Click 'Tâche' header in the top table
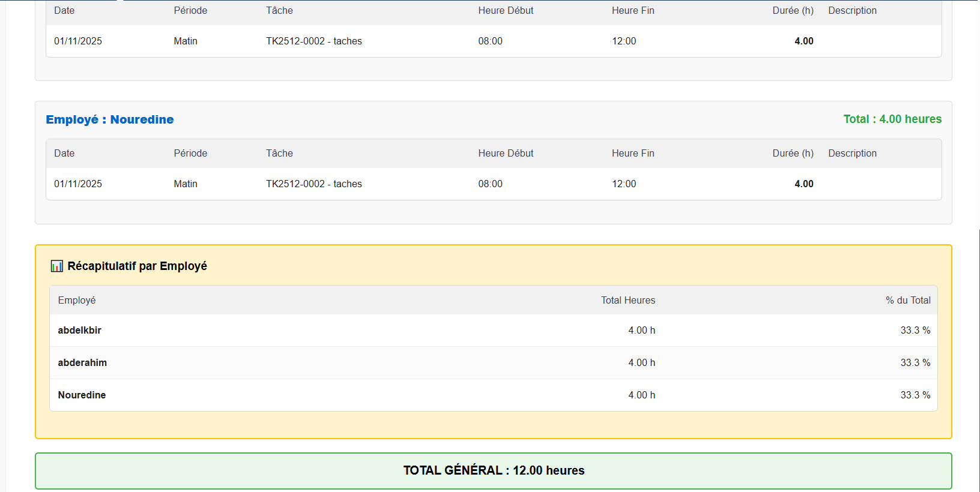The width and height of the screenshot is (980, 492). click(279, 10)
